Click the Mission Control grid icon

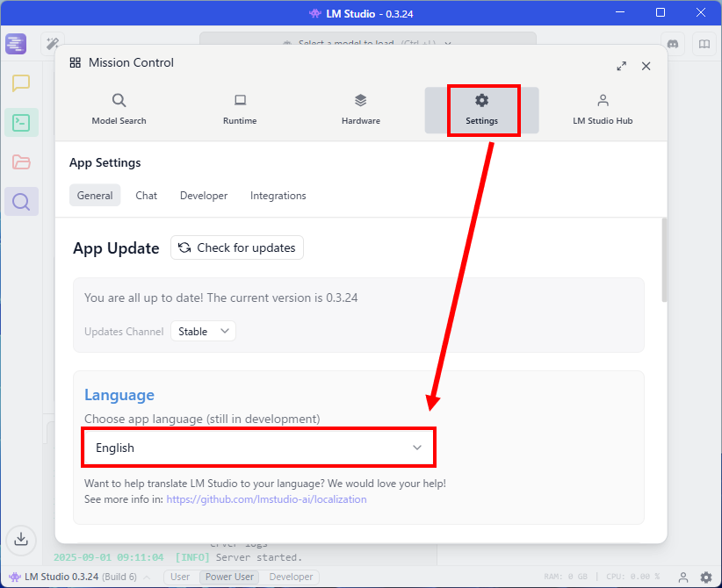(75, 62)
